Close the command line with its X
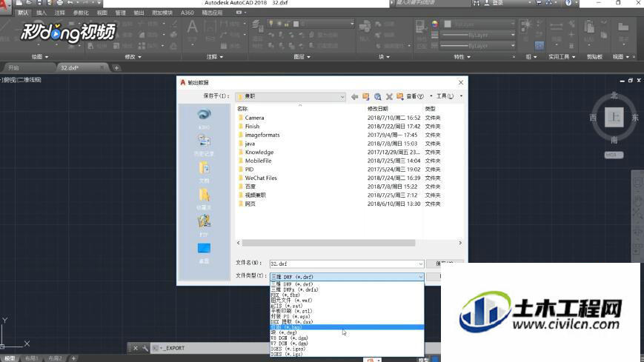644x362 pixels. click(136, 348)
